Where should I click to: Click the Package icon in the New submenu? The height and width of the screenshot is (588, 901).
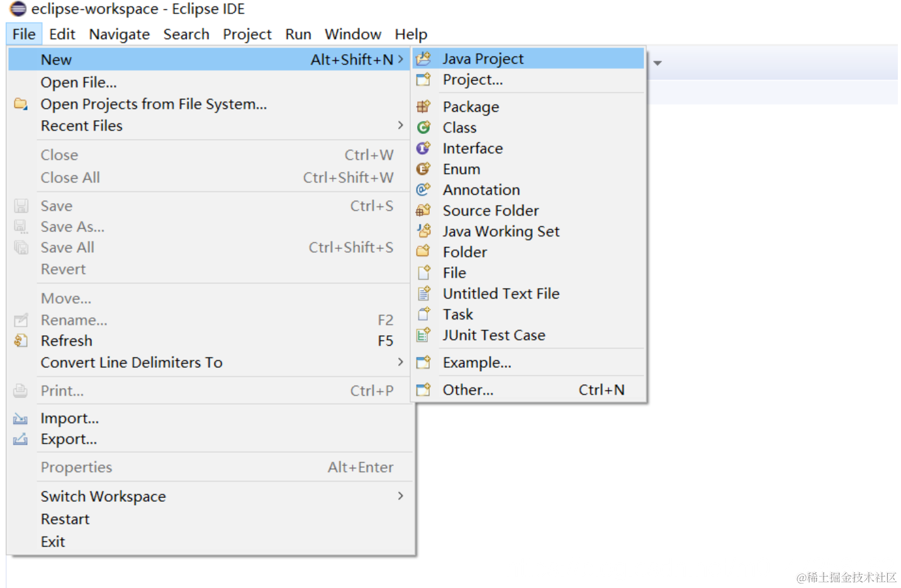423,106
